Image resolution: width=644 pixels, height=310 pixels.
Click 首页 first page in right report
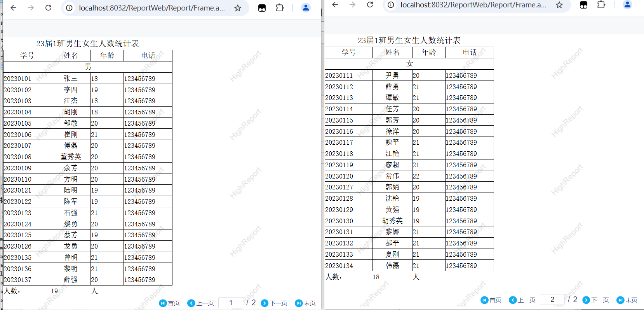coord(491,300)
